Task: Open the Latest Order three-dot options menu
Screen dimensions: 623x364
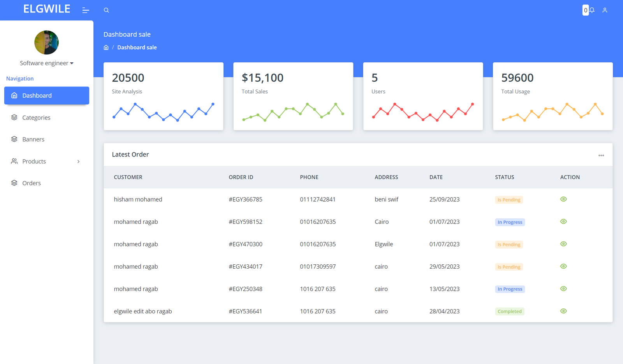Action: pyautogui.click(x=601, y=155)
